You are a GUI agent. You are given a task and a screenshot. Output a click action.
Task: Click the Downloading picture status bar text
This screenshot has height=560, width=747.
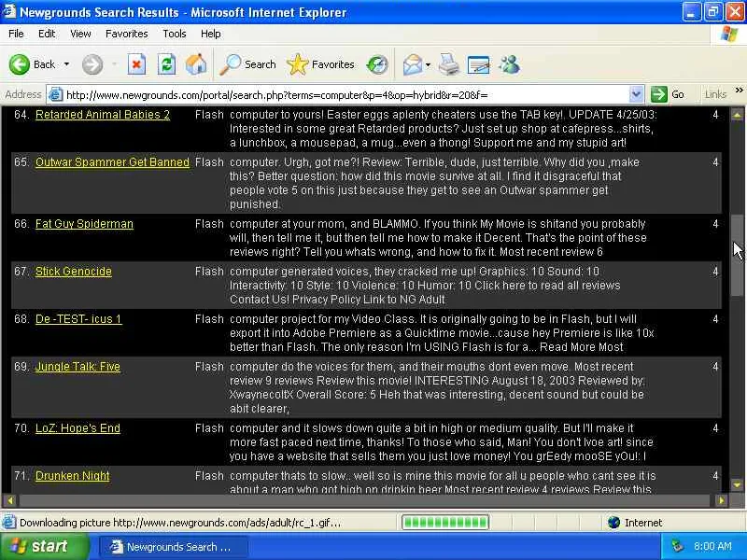click(x=180, y=523)
